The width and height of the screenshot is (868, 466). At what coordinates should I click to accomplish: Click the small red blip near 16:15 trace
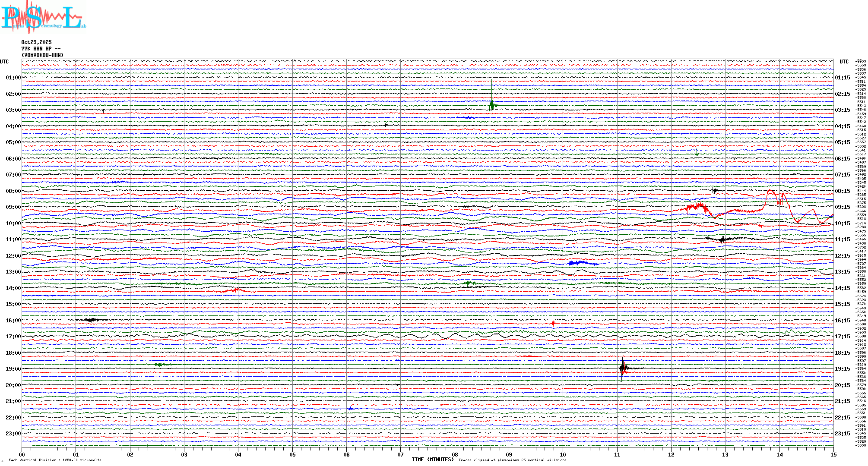553,323
